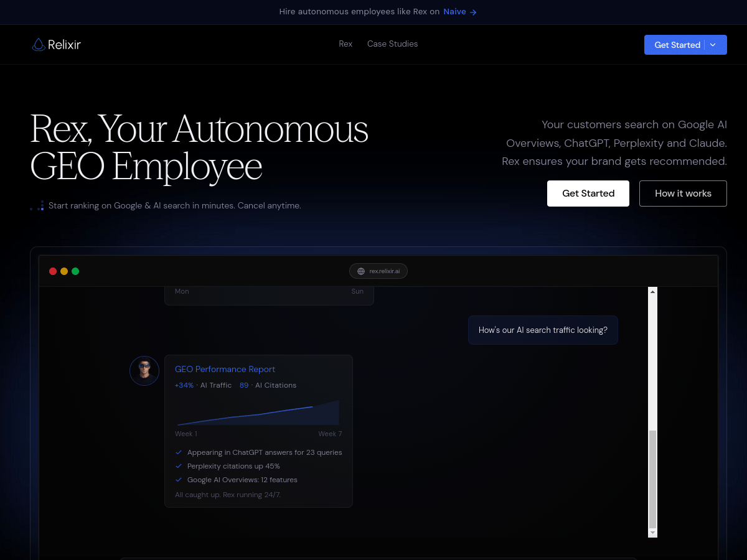The height and width of the screenshot is (560, 747).
Task: Click the checkmark beside Google AI Overviews line
Action: (179, 480)
